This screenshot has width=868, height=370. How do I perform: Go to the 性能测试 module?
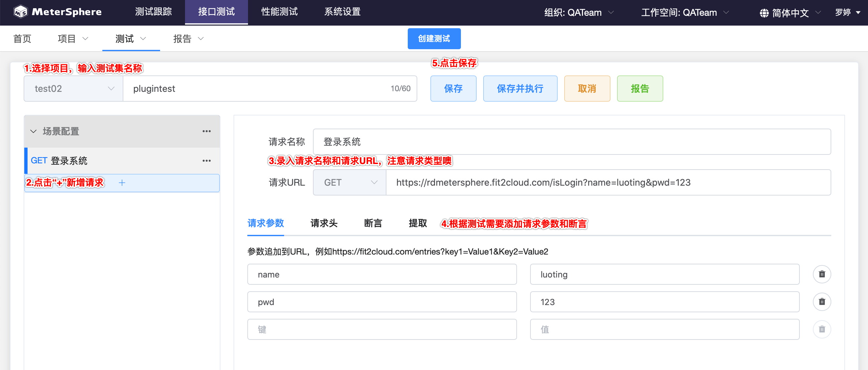(x=279, y=12)
